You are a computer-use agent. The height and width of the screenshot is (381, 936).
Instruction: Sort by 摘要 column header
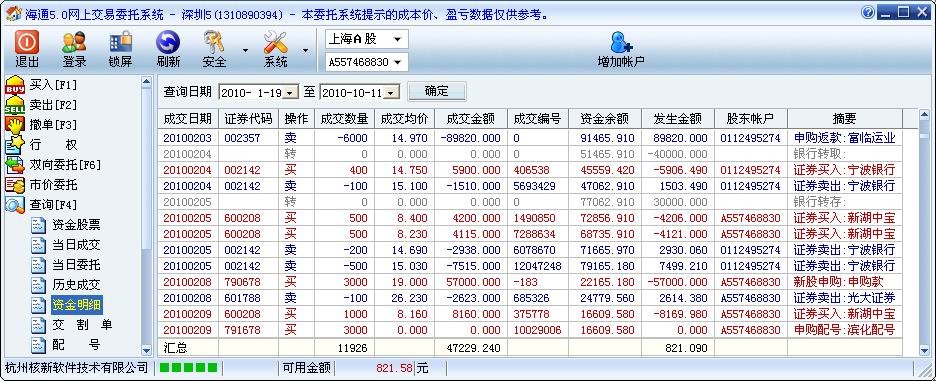845,119
